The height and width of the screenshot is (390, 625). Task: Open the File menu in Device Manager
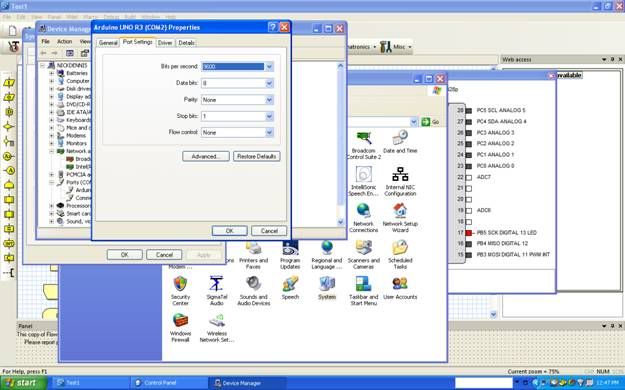click(46, 41)
